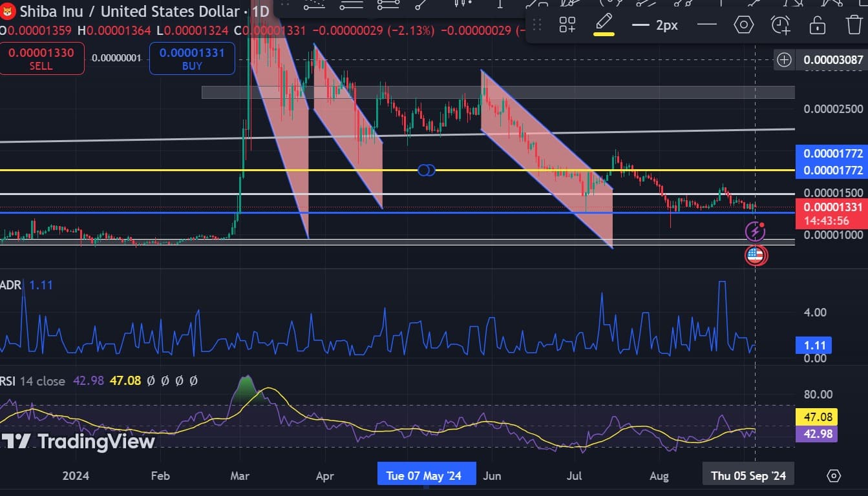Click the 0.00001000 price axis label
The width and height of the screenshot is (868, 496).
point(833,235)
